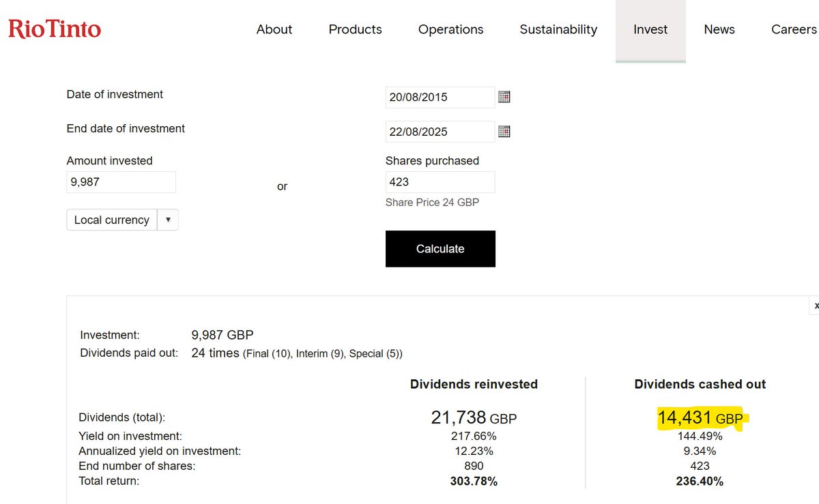Image resolution: width=819 pixels, height=504 pixels.
Task: Open calendar picker for Date of investment
Action: pyautogui.click(x=504, y=97)
